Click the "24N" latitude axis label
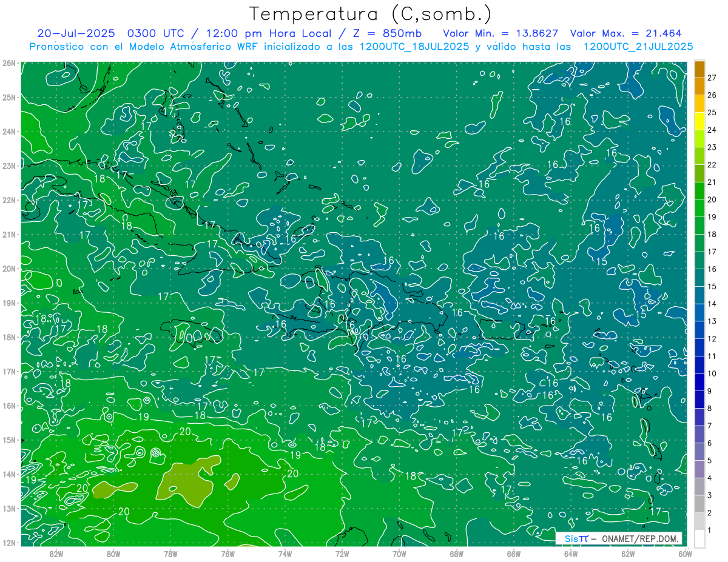 (8, 131)
